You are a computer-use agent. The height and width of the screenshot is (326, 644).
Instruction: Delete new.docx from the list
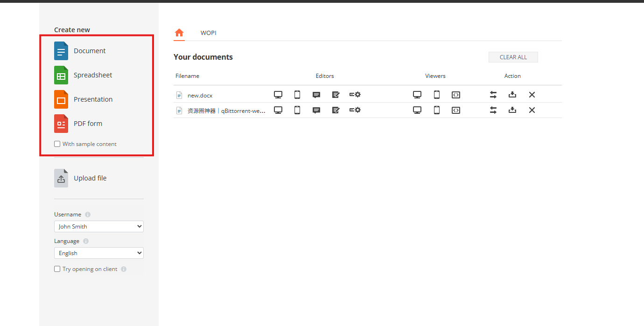click(532, 95)
